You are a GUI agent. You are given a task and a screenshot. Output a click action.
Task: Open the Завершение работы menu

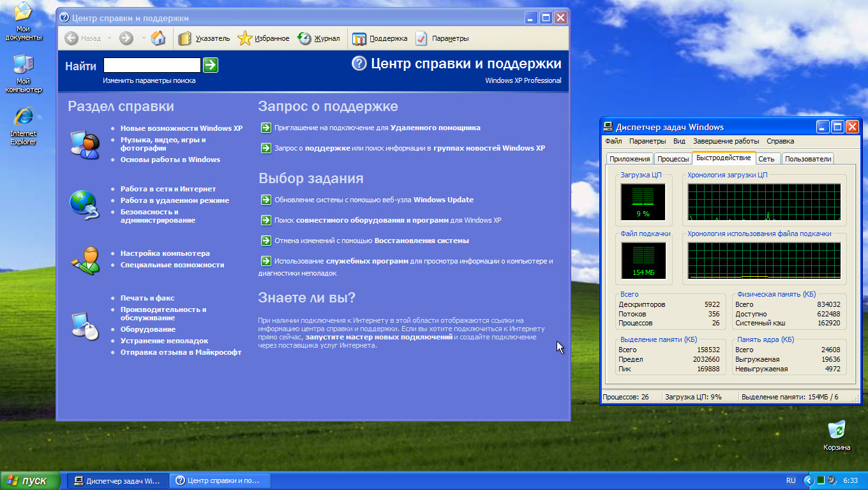coord(726,141)
